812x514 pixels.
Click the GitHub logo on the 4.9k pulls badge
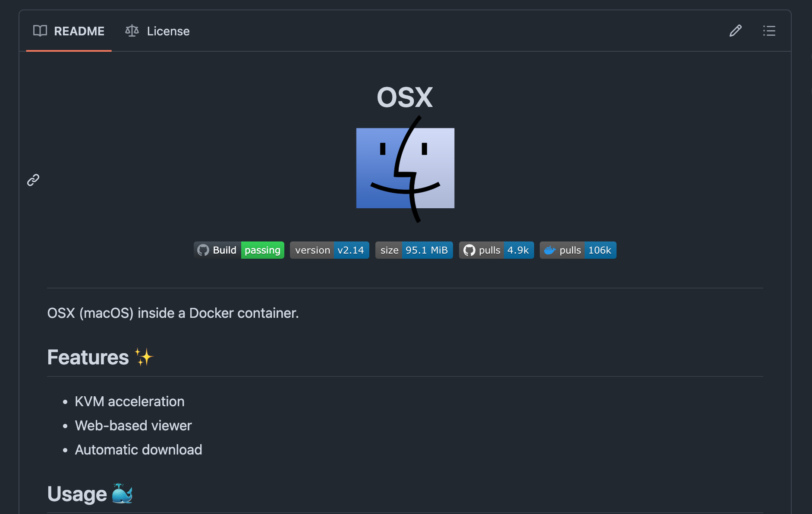(469, 251)
